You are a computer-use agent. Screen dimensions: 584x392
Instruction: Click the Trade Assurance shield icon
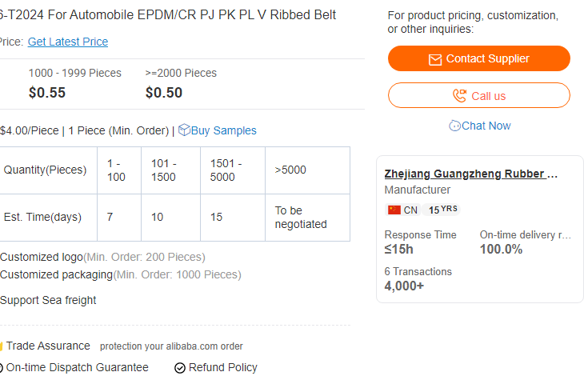[x=2, y=346]
